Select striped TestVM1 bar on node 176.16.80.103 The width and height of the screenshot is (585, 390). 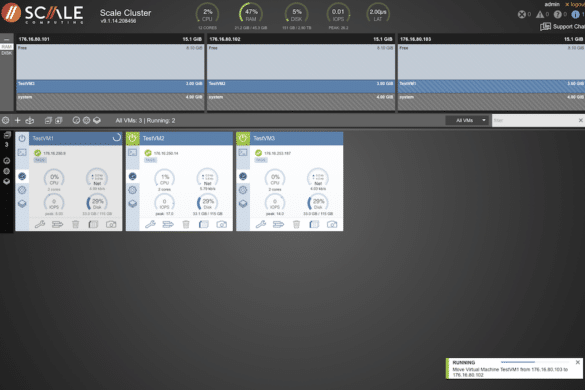click(491, 85)
